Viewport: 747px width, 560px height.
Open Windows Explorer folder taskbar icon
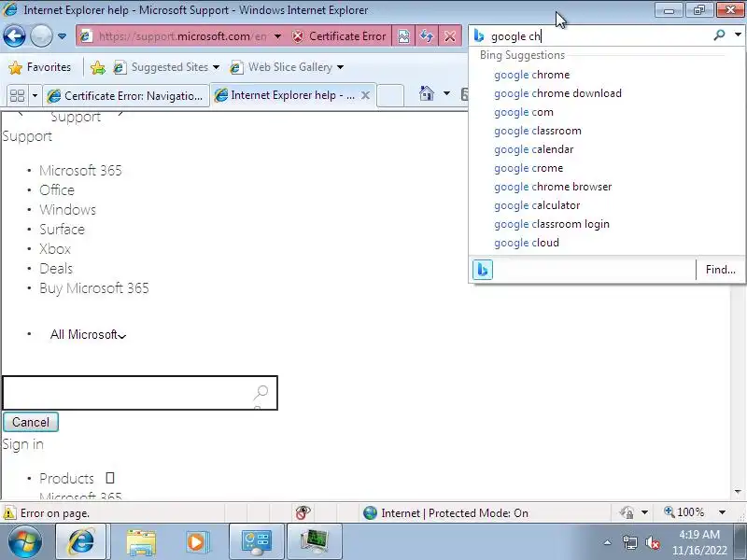[x=141, y=542]
